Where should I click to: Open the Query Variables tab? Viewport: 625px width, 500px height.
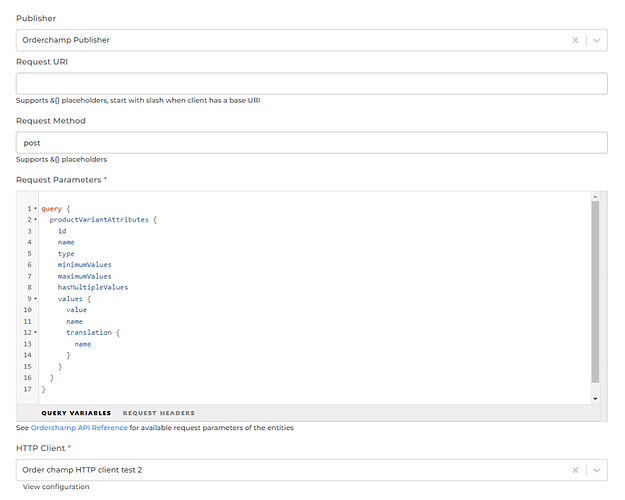pyautogui.click(x=76, y=413)
